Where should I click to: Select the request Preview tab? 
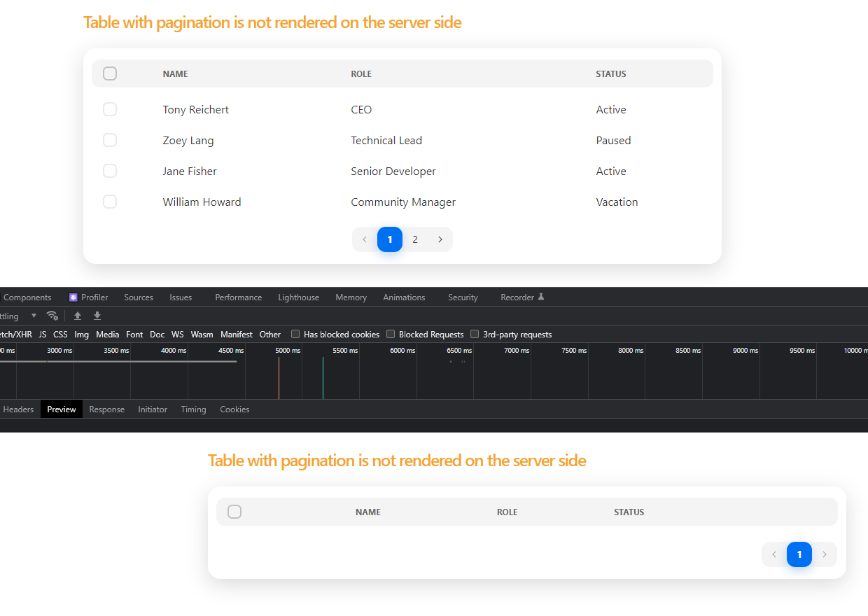(62, 409)
